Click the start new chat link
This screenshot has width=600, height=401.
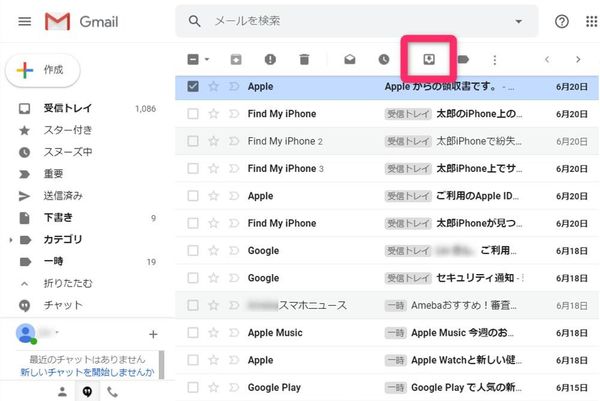pyautogui.click(x=87, y=372)
